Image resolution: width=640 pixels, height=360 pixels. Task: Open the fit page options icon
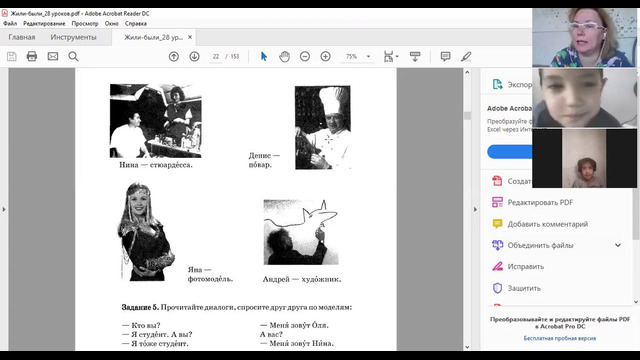coord(391,56)
